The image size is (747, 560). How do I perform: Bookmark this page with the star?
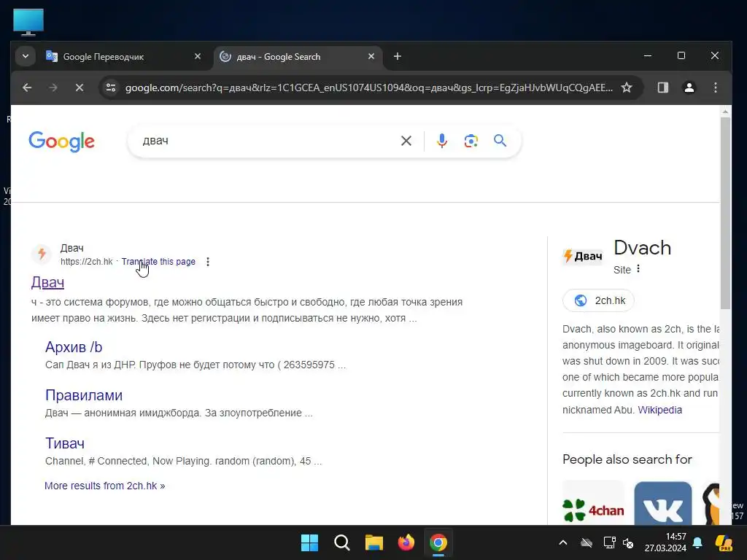point(627,87)
